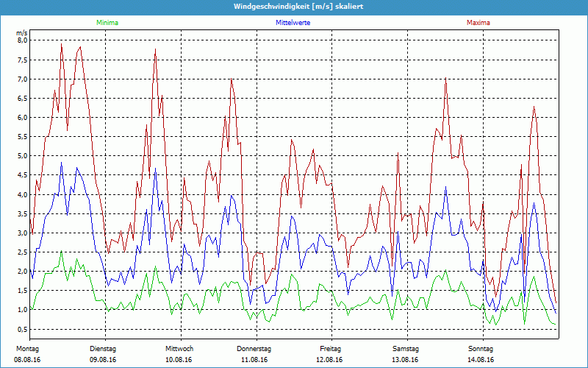Click the Dienstag day label
This screenshot has height=368, width=588.
[x=103, y=349]
